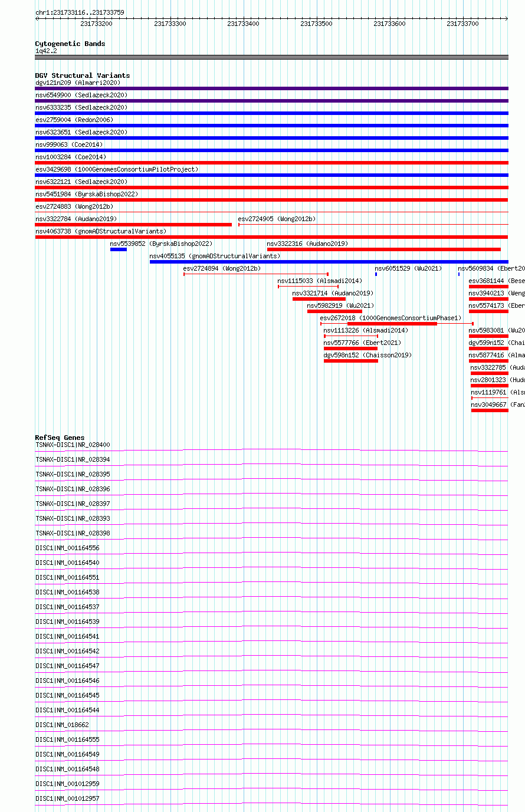The width and height of the screenshot is (525, 812).
Task: Click TSNAX-DISC1|NR_028393 transcript label
Action: (x=73, y=518)
